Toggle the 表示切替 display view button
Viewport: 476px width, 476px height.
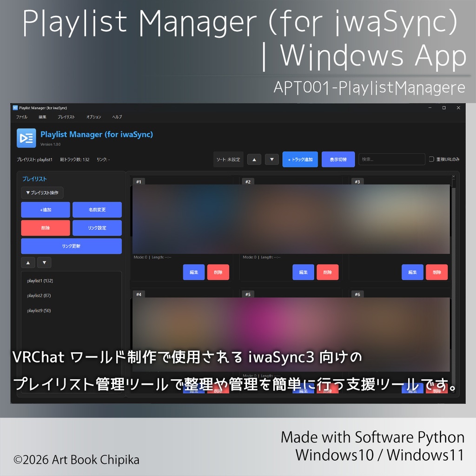[338, 159]
